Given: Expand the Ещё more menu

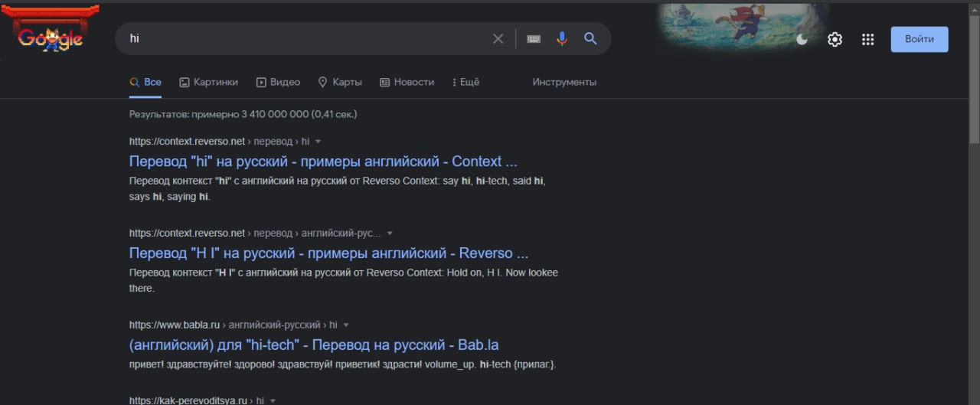Looking at the screenshot, I should pos(465,82).
